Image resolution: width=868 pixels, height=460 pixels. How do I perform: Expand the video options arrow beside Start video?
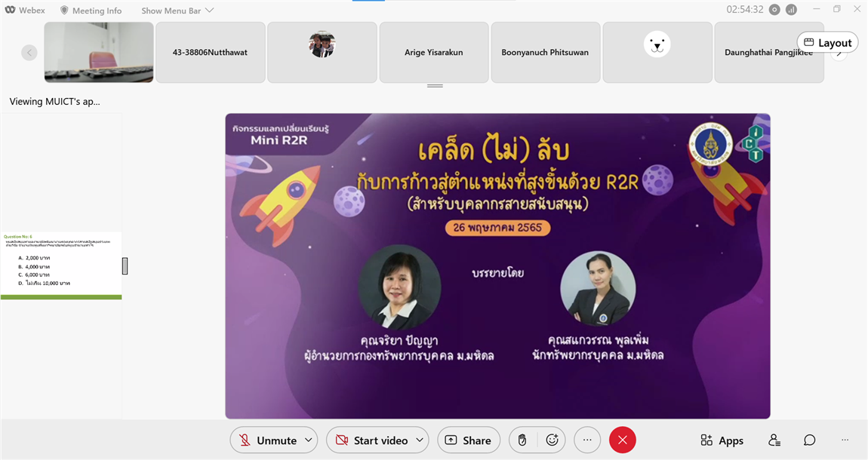[420, 440]
